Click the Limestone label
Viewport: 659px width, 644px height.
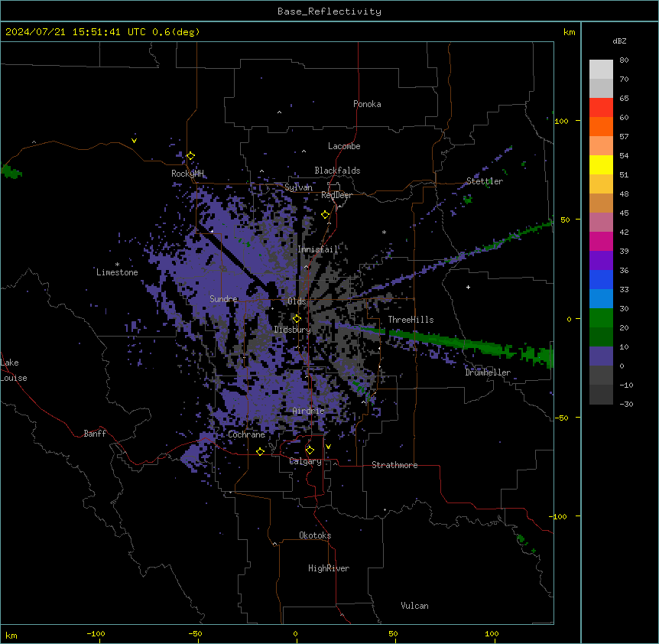117,272
